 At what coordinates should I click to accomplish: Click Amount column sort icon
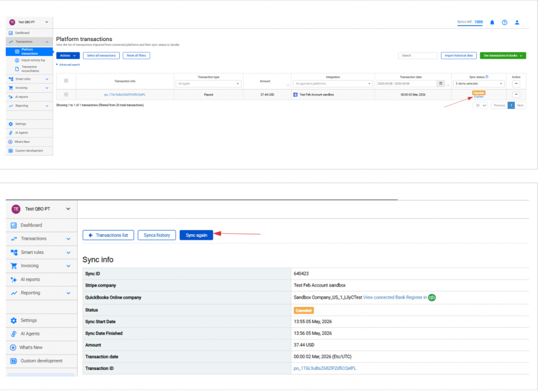(288, 86)
